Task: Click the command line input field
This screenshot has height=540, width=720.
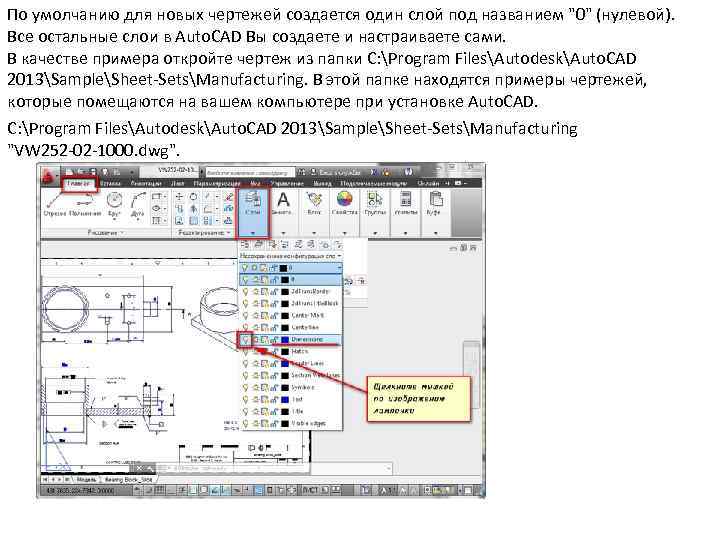Action: tap(275, 468)
